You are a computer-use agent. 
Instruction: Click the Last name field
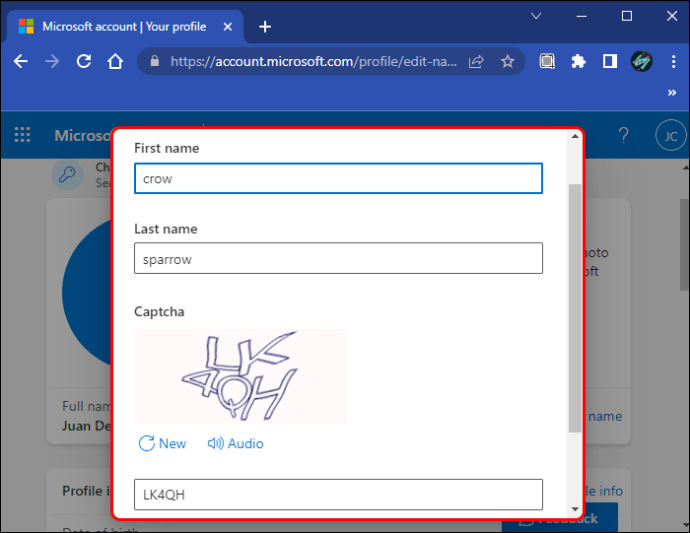tap(338, 258)
